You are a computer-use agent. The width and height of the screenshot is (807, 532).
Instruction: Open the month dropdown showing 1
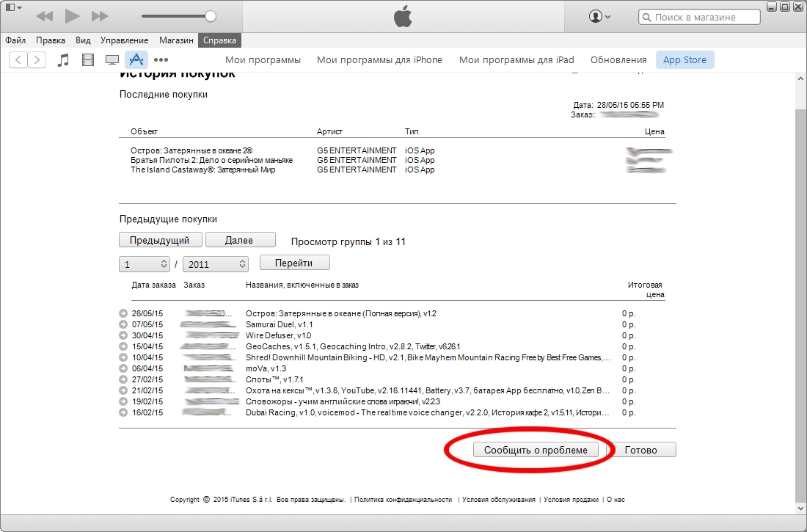point(144,264)
